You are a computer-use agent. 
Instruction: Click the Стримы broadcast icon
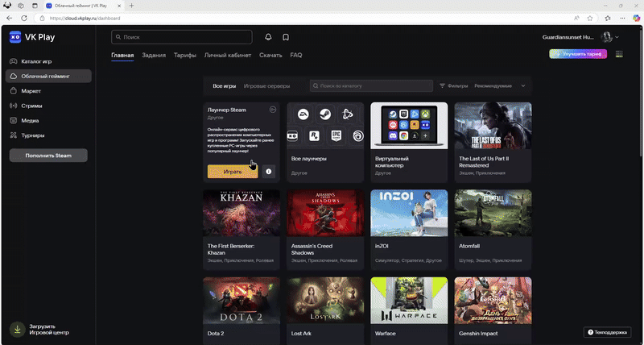14,106
